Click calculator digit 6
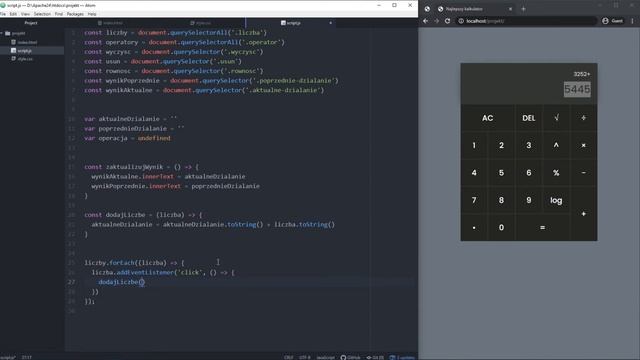The height and width of the screenshot is (360, 640). (529, 173)
